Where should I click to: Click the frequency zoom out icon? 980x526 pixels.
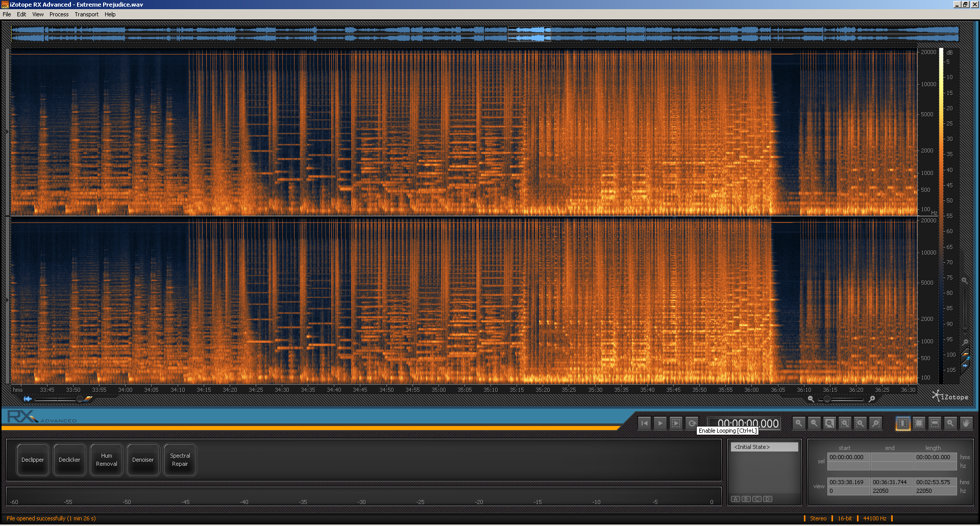click(876, 423)
